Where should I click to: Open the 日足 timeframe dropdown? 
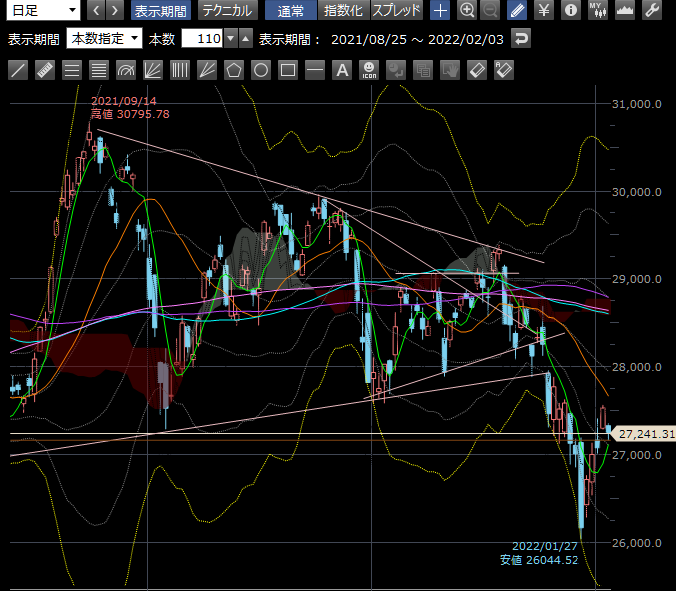[x=43, y=11]
